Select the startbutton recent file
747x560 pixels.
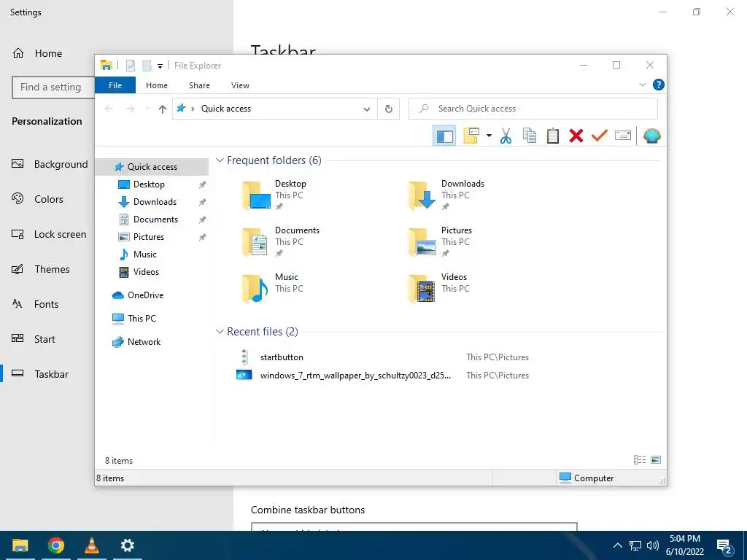point(281,357)
